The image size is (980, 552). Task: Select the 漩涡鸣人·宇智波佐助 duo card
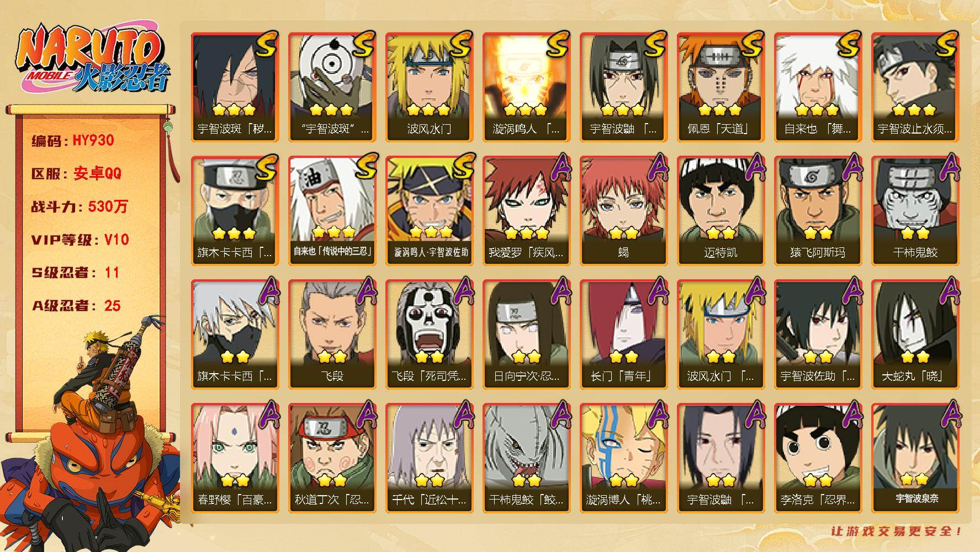coord(429,210)
